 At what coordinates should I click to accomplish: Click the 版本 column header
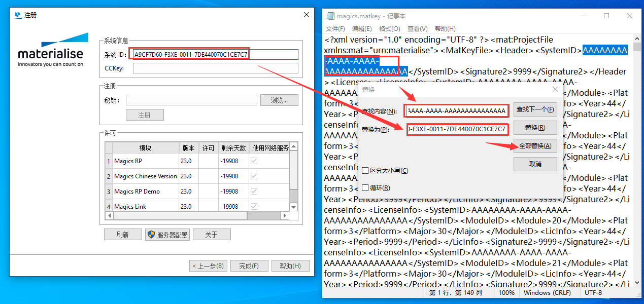click(188, 148)
